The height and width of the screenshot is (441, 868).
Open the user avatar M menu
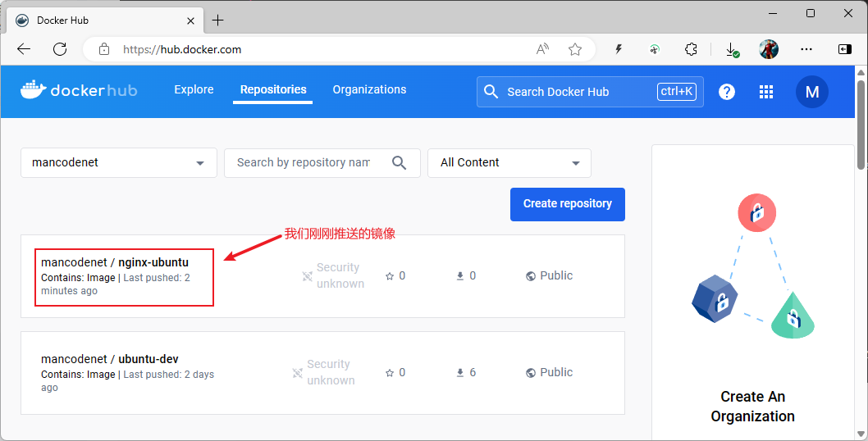(811, 92)
